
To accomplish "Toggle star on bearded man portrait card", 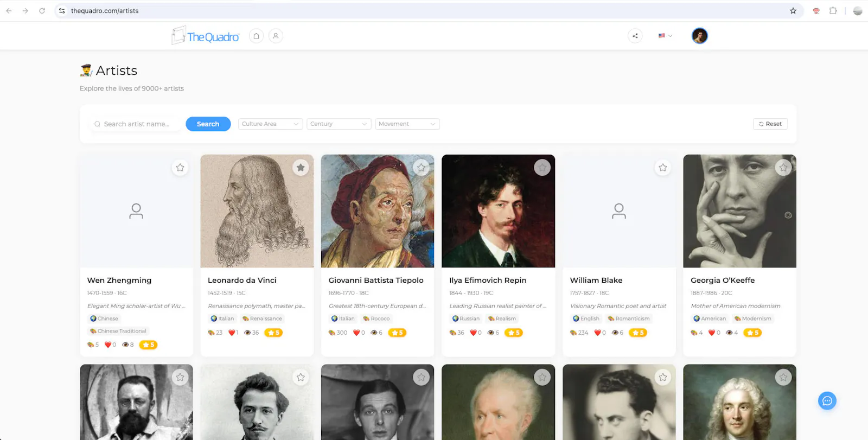I will point(180,377).
